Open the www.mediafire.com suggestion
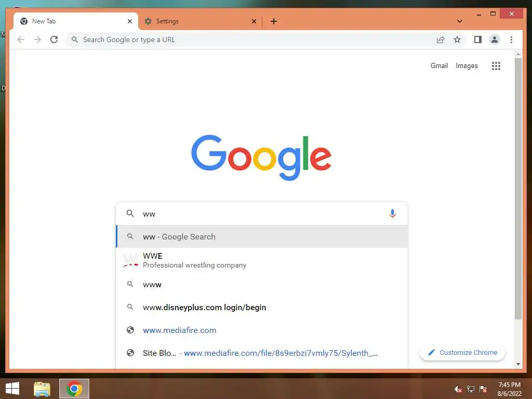532x399 pixels. [x=262, y=330]
